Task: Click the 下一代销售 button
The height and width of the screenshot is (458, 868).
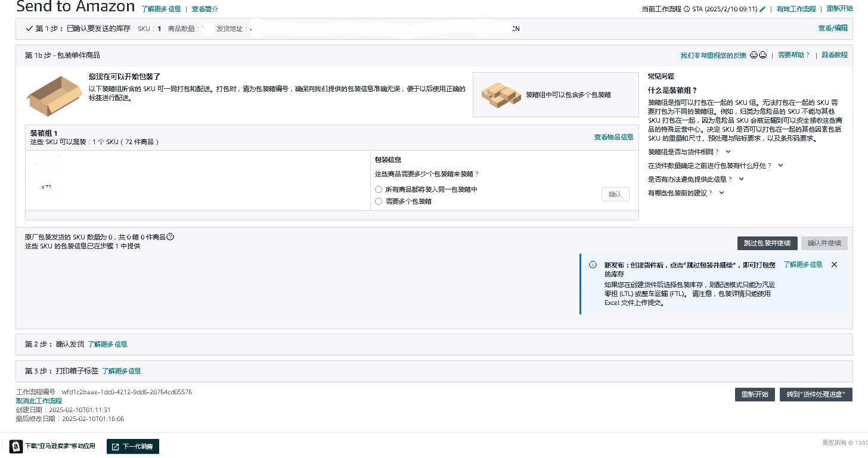Action: coord(133,446)
